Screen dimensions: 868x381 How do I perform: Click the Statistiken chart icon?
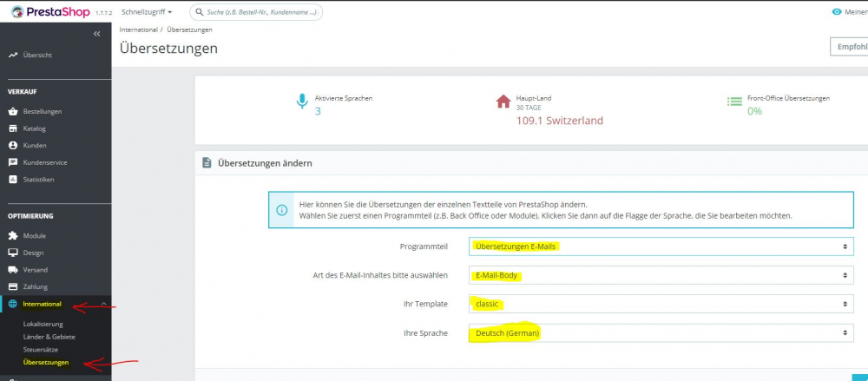pyautogui.click(x=13, y=180)
